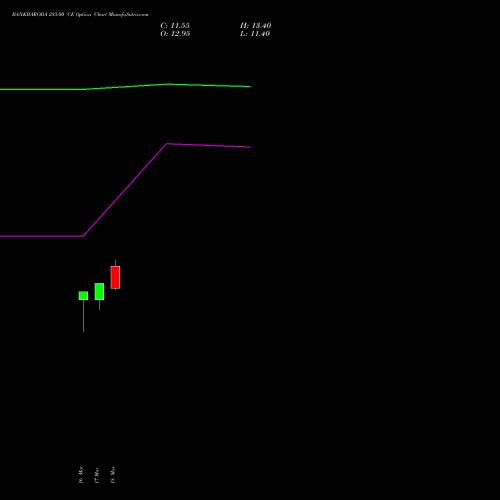
Task: Click the high value H: 13.40
Action: pos(256,26)
